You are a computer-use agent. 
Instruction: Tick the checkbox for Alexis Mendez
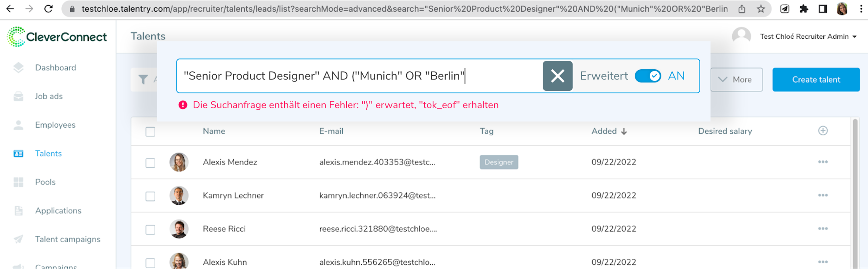[150, 163]
